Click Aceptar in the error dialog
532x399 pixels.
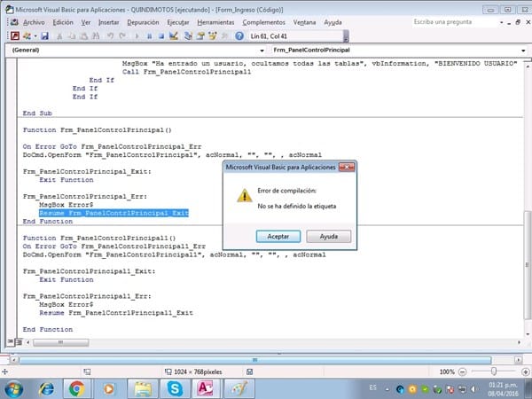click(278, 237)
